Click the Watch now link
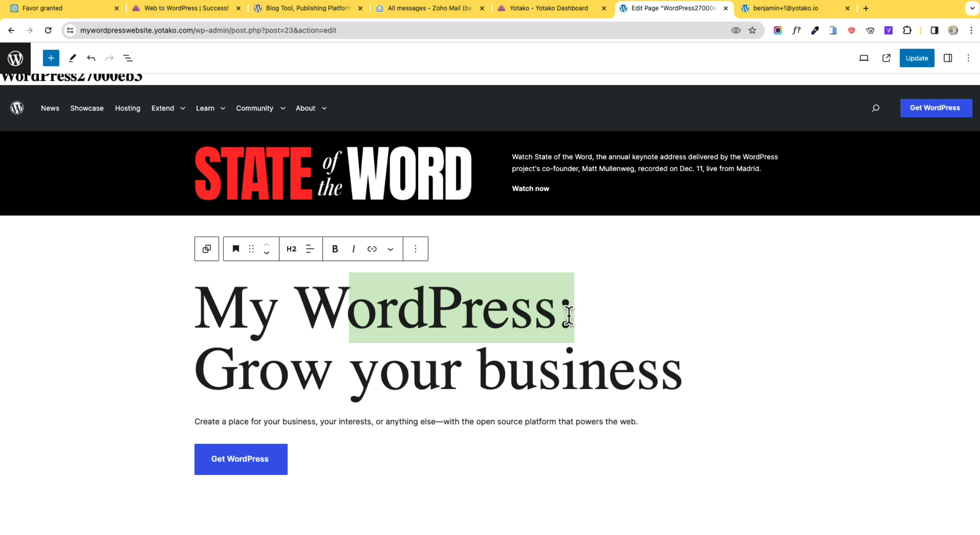 pos(530,188)
